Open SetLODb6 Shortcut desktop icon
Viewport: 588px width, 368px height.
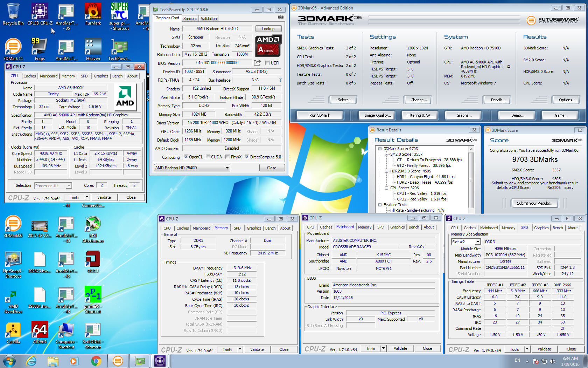tap(93, 336)
